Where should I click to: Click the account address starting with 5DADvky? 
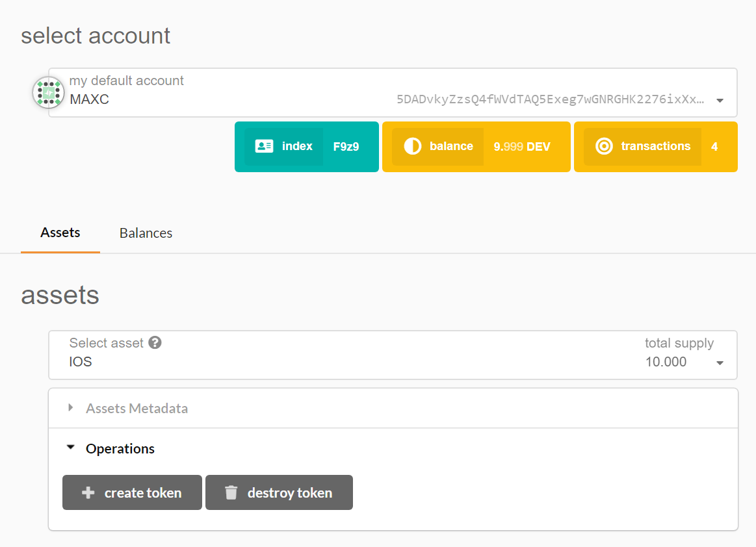click(550, 100)
